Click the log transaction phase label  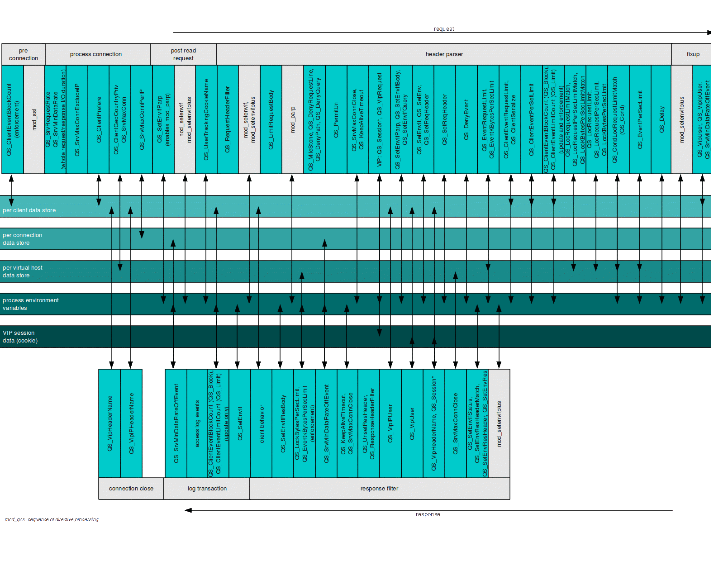(207, 489)
